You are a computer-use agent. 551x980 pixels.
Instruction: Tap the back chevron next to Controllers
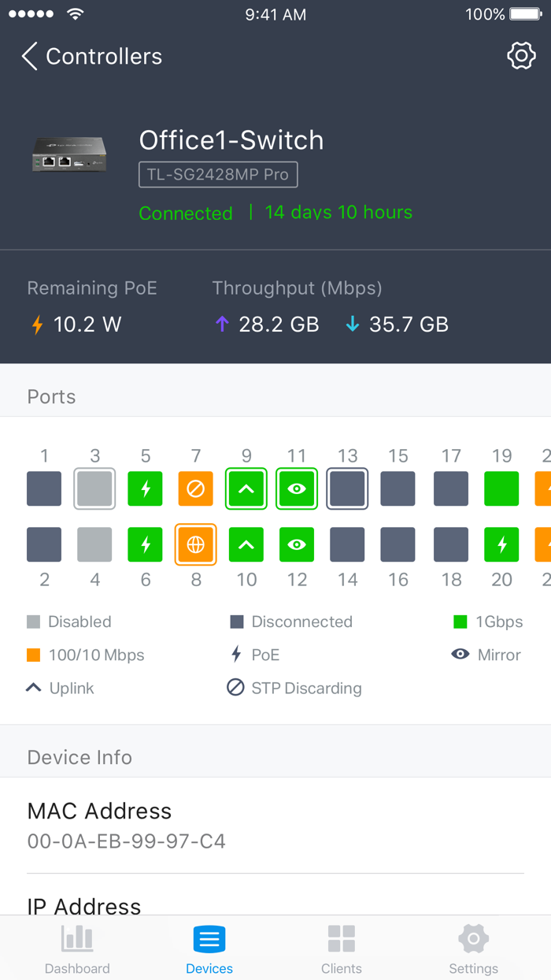(x=28, y=56)
